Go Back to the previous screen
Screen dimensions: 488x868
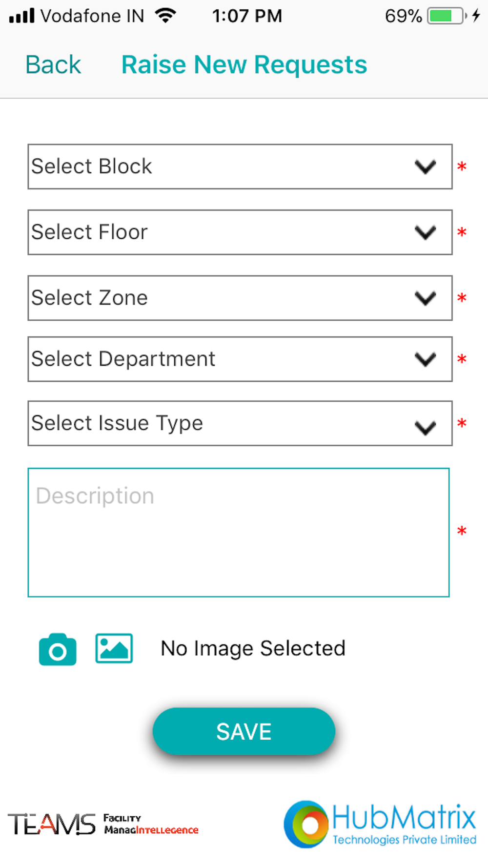tap(53, 65)
